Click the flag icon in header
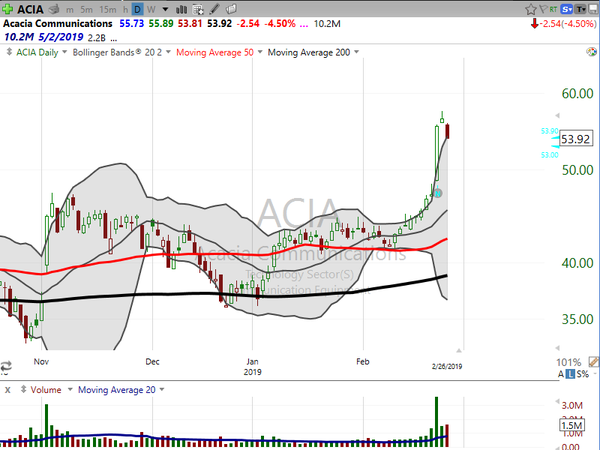600x450 pixels. click(x=542, y=9)
